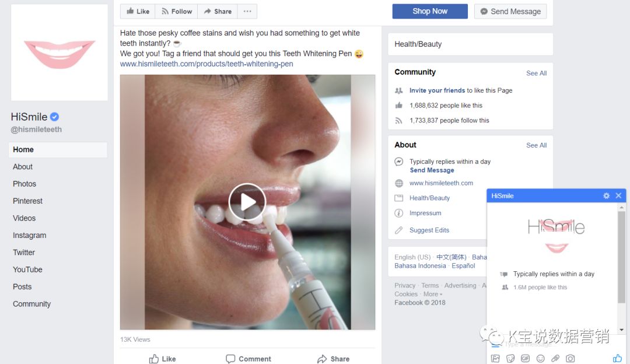Image resolution: width=630 pixels, height=364 pixels.
Task: Toggle Like on the HiSmile page
Action: pyautogui.click(x=138, y=12)
